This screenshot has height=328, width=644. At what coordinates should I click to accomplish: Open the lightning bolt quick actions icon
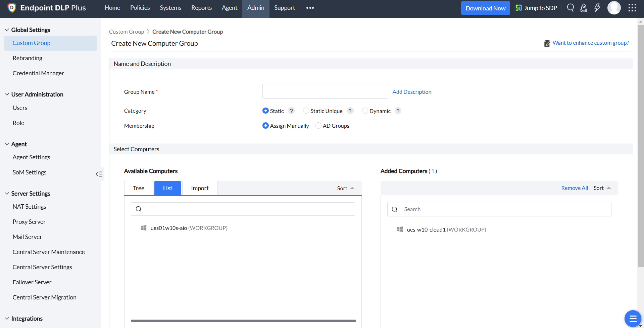tap(597, 8)
